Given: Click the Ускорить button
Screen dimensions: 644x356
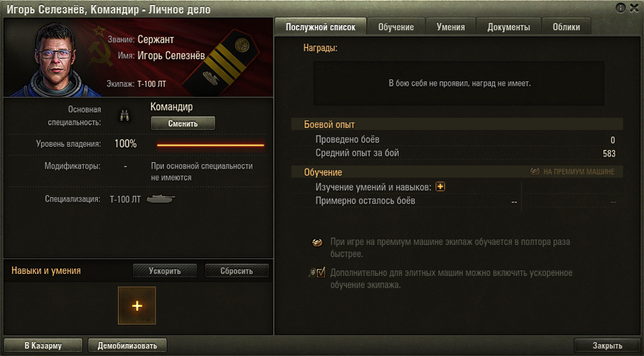Looking at the screenshot, I should (165, 271).
